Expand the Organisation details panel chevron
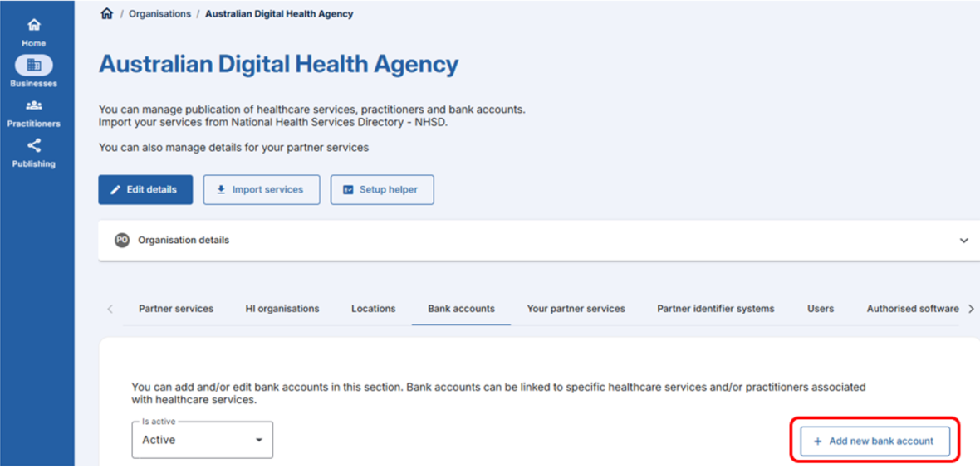This screenshot has width=980, height=468. pyautogui.click(x=964, y=241)
